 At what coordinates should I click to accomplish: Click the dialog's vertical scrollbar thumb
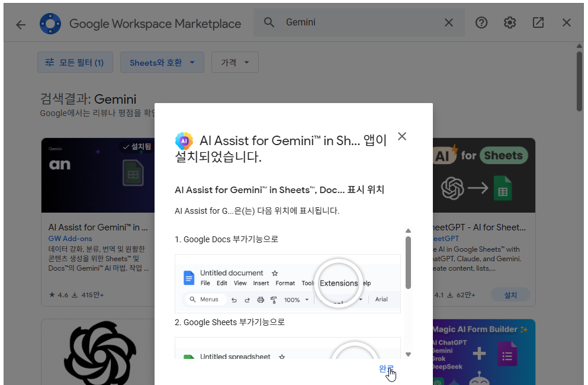(x=409, y=262)
